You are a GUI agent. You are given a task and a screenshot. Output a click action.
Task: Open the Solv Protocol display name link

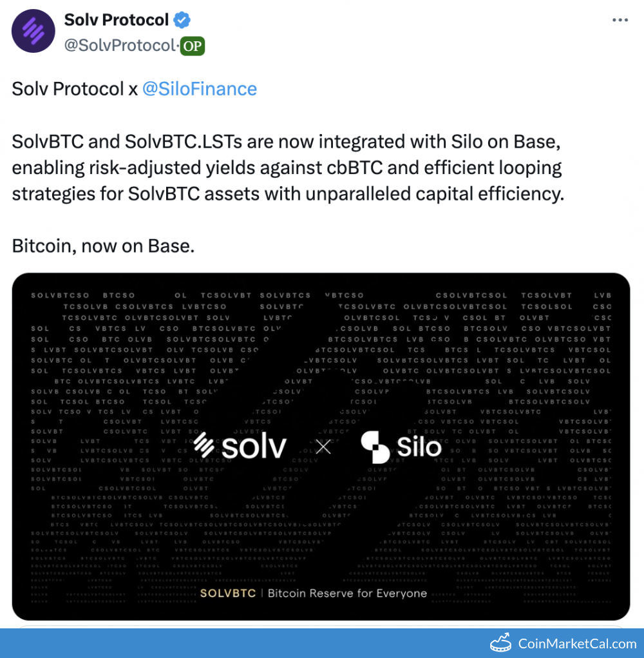point(116,20)
